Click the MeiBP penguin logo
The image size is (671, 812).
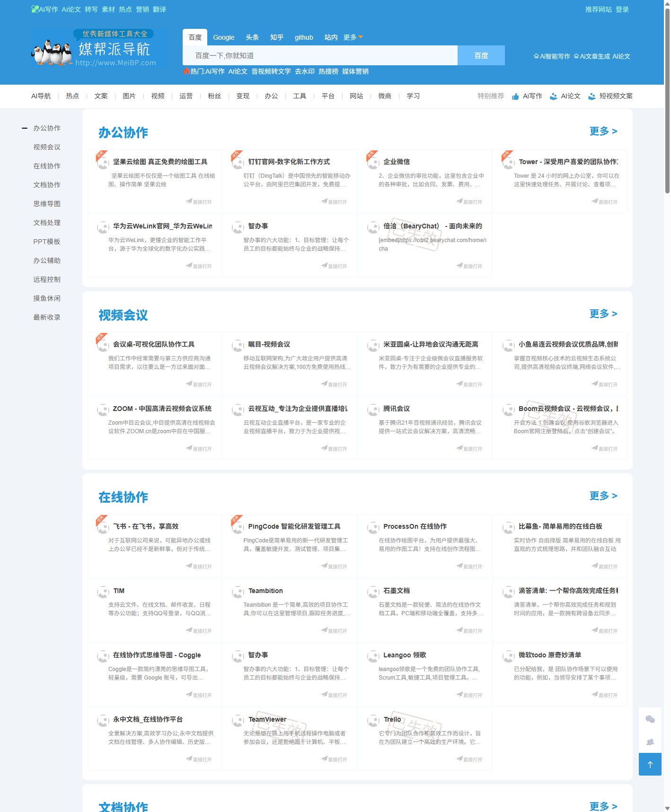click(94, 49)
